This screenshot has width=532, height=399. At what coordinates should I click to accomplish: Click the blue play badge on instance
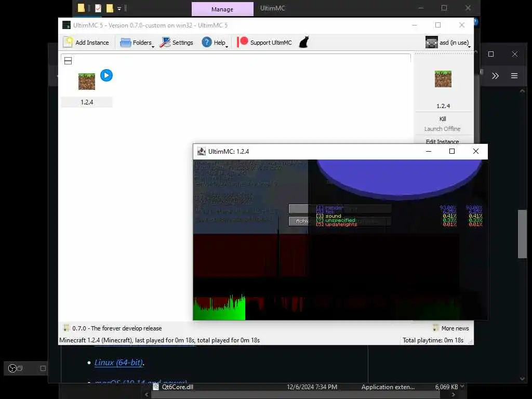[x=107, y=75]
